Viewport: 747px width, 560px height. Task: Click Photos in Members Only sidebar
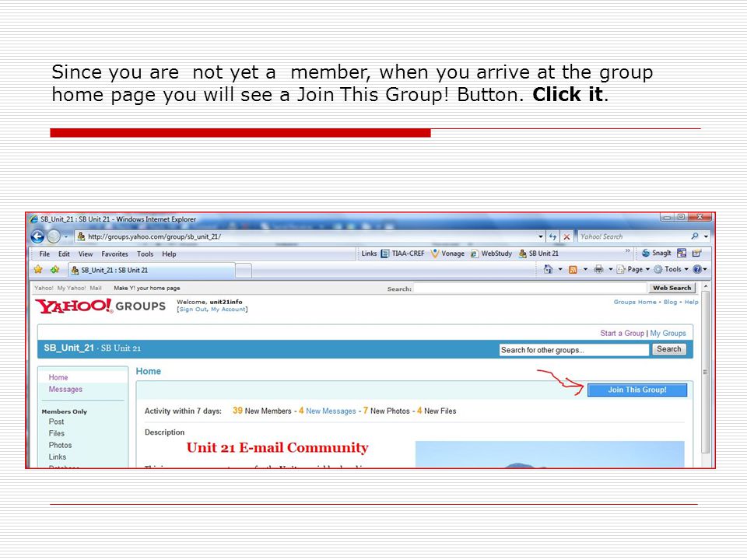(x=60, y=445)
